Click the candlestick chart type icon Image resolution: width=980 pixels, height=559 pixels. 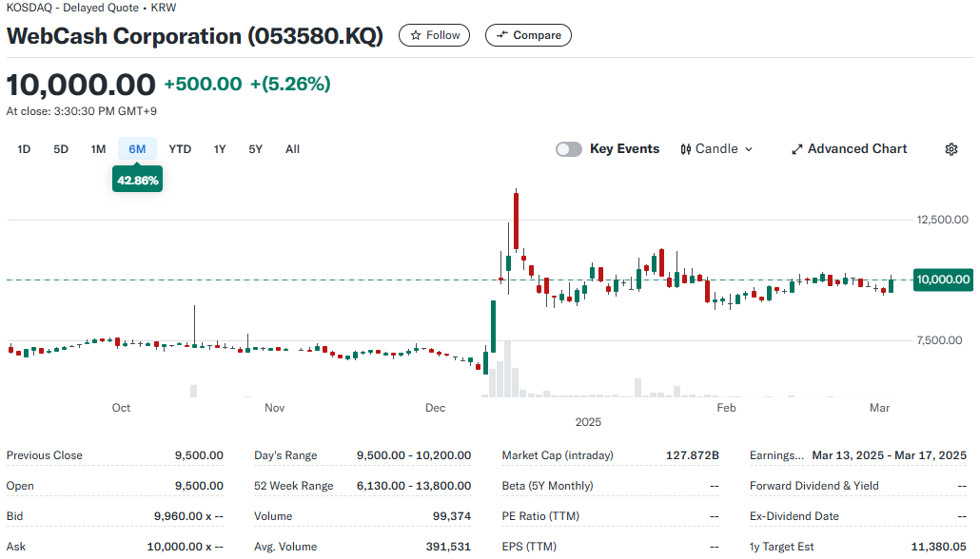[x=686, y=149]
